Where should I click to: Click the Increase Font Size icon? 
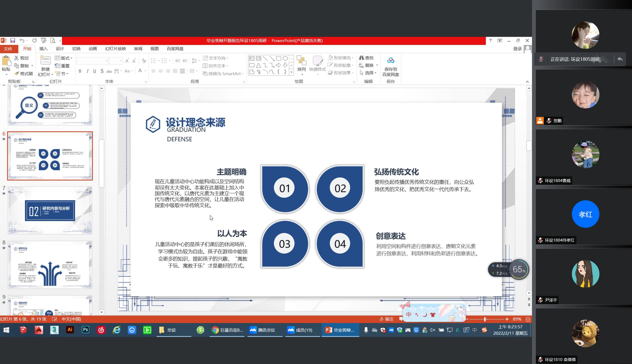tap(127, 61)
